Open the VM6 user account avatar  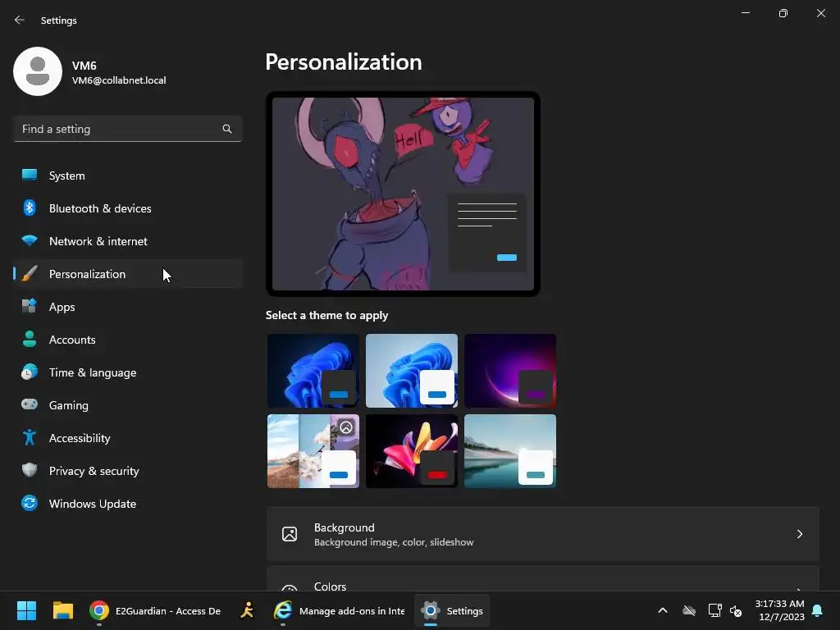click(38, 71)
